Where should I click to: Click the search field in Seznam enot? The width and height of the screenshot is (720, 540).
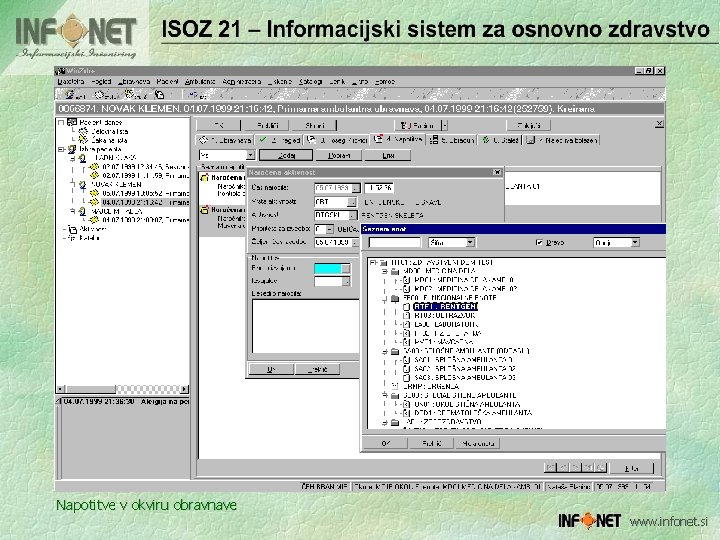point(394,242)
